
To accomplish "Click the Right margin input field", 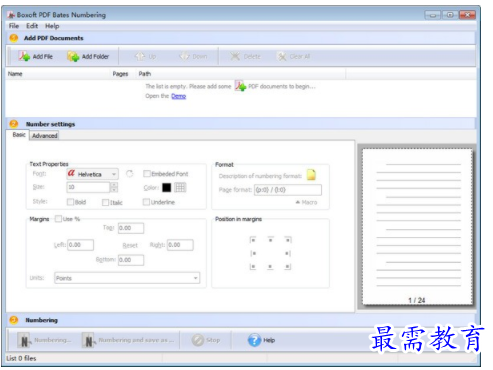I will [x=180, y=245].
